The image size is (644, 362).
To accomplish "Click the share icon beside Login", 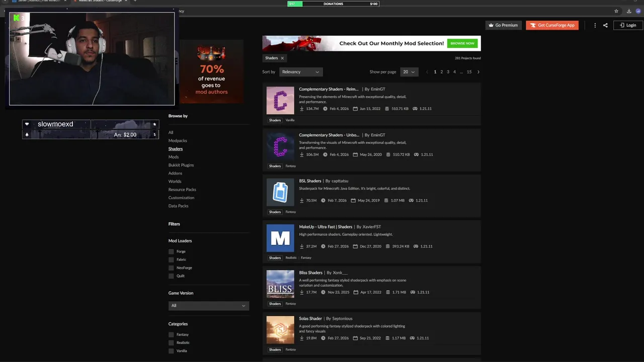I will [x=605, y=25].
